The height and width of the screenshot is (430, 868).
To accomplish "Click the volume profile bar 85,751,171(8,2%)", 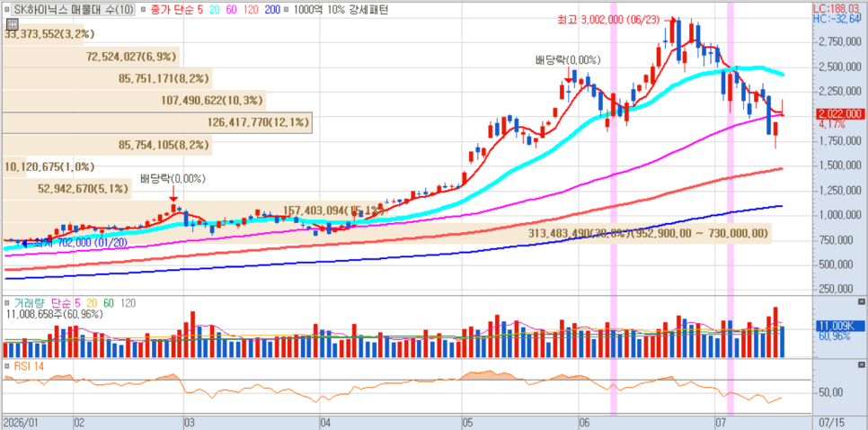I will (x=108, y=78).
